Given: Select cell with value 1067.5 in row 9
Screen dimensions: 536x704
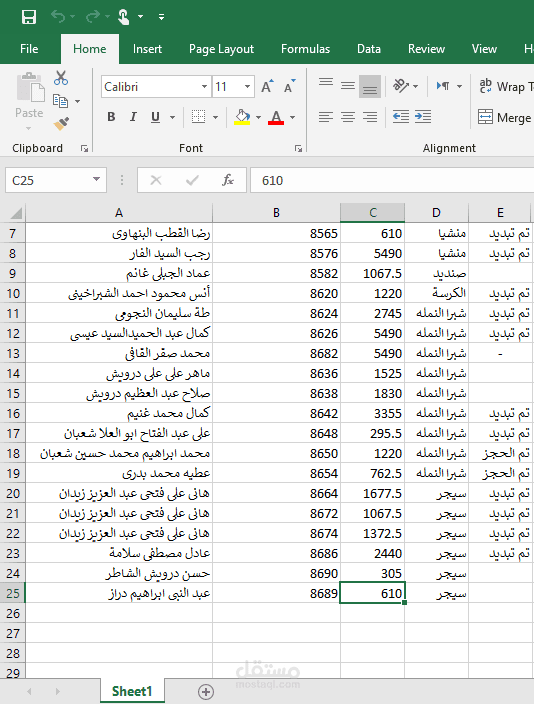Looking at the screenshot, I should coord(373,273).
